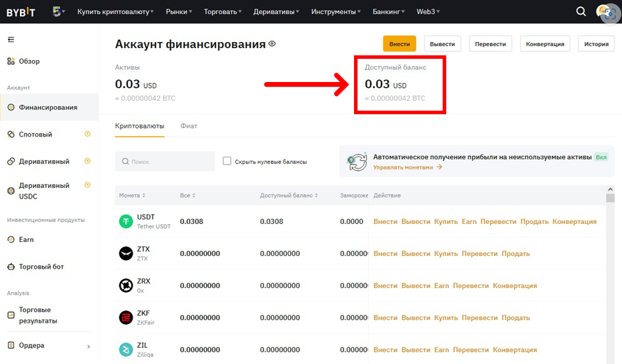Click Конвертация link in the ZRX row
The width and height of the screenshot is (622, 364).
click(515, 286)
